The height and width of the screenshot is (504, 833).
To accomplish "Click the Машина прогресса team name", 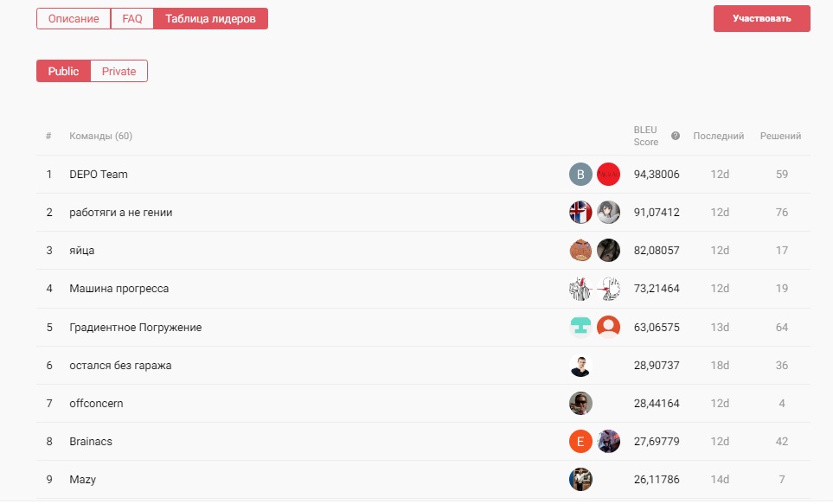I will (119, 289).
